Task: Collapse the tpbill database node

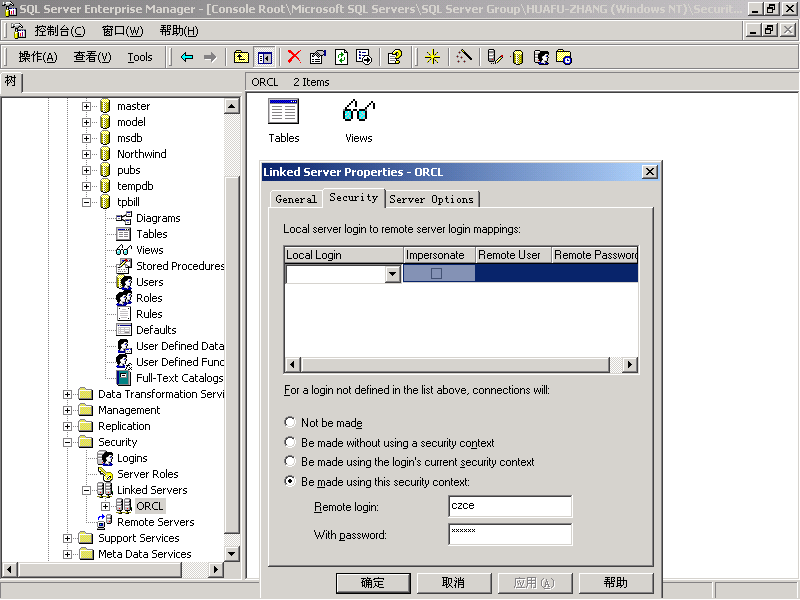Action: point(87,202)
